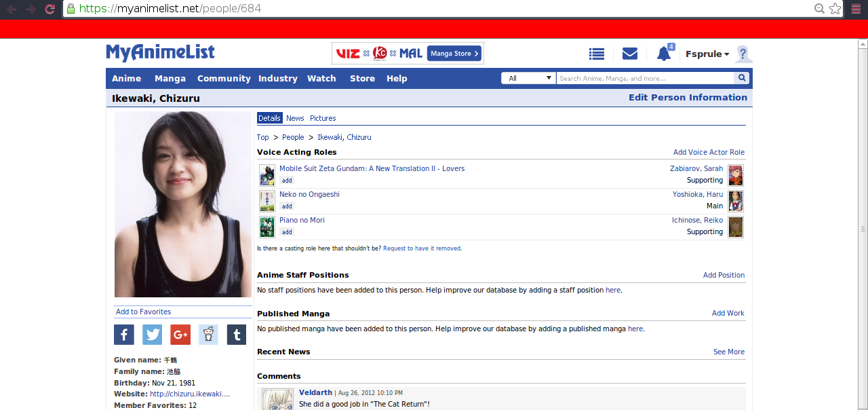The width and height of the screenshot is (868, 410).
Task: Click the Manga Store banner button
Action: [x=454, y=54]
